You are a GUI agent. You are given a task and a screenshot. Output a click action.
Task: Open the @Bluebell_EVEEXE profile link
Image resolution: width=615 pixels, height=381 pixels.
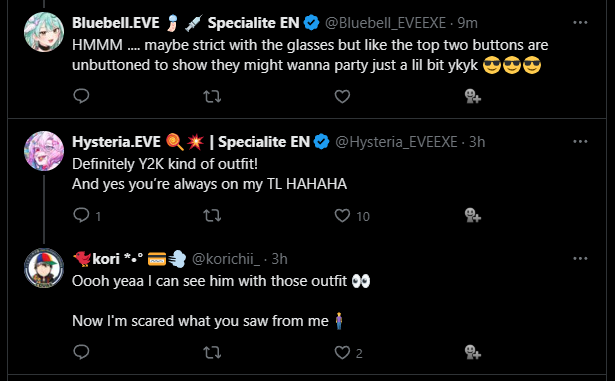385,23
